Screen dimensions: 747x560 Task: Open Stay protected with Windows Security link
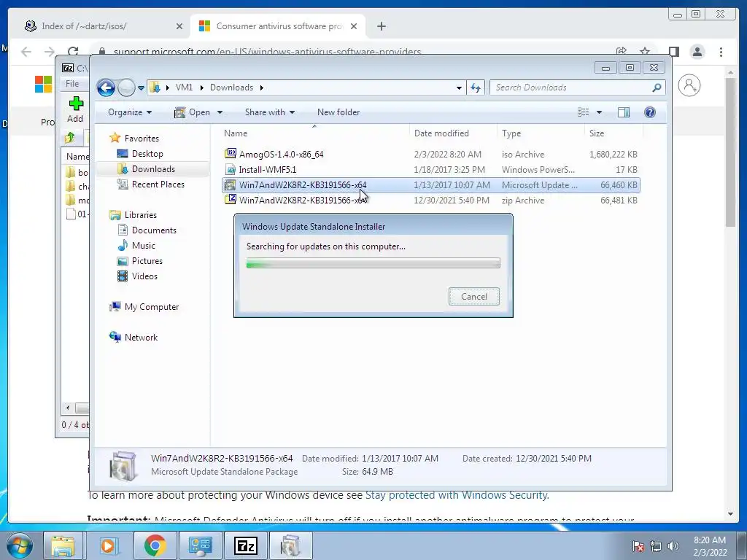(x=456, y=495)
